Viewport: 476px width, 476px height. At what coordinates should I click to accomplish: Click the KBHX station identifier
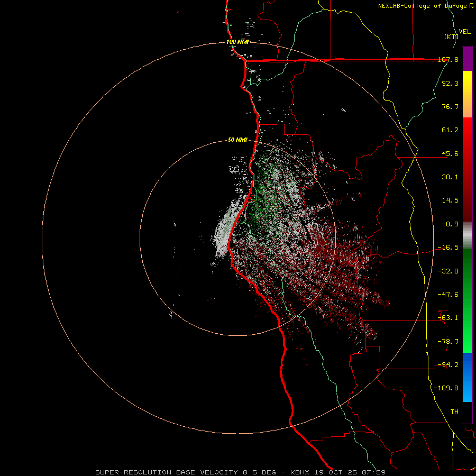pyautogui.click(x=300, y=472)
